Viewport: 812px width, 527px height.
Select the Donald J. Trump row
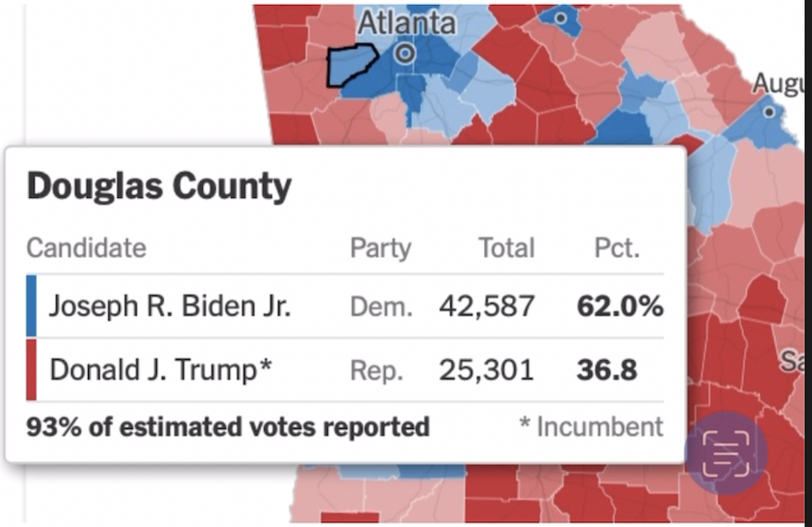coord(344,369)
